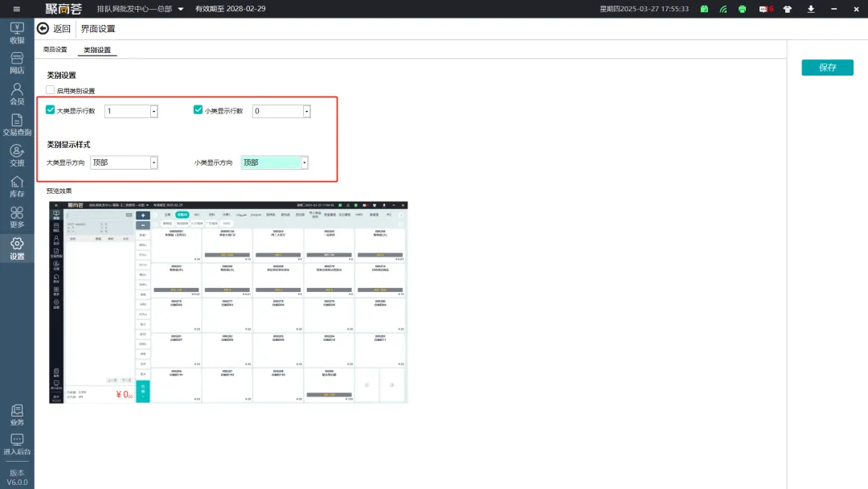Toggle the 小类显示行数 checkbox

(x=199, y=110)
